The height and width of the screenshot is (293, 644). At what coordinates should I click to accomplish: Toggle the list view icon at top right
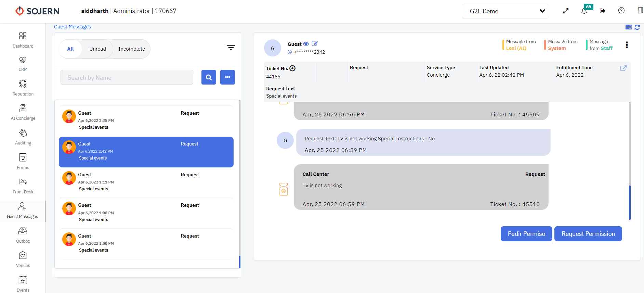tap(629, 27)
